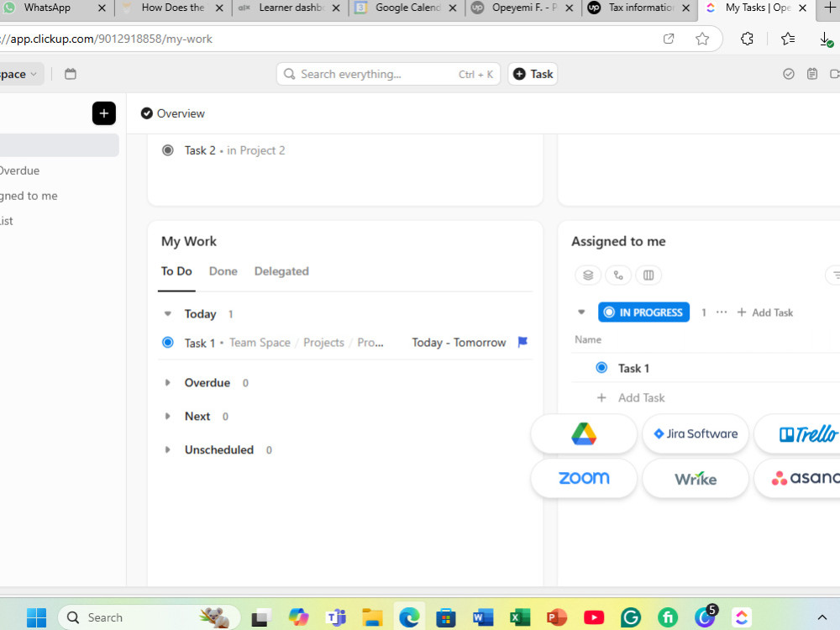The height and width of the screenshot is (630, 840).
Task: Open File Explorer from taskbar
Action: tap(372, 617)
